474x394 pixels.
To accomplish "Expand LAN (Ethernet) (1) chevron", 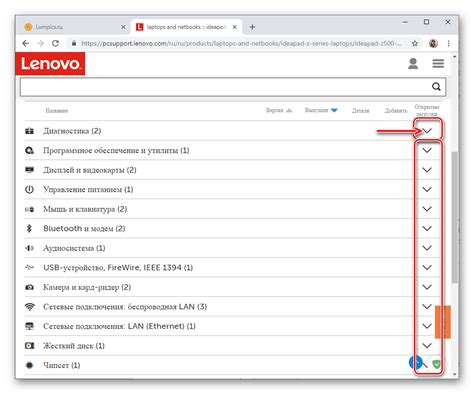I will pos(427,326).
